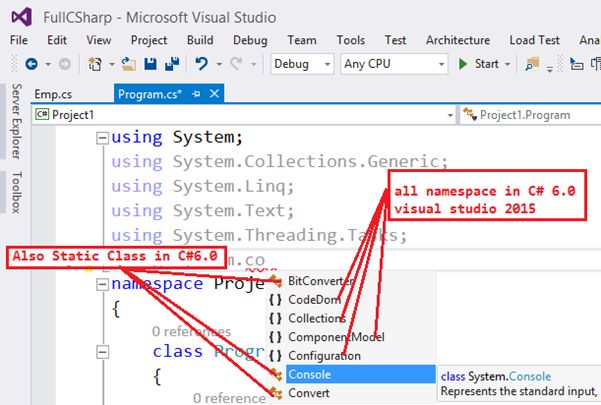Click the class icon next to Convert
Image resolution: width=601 pixels, height=405 pixels.
[x=276, y=393]
